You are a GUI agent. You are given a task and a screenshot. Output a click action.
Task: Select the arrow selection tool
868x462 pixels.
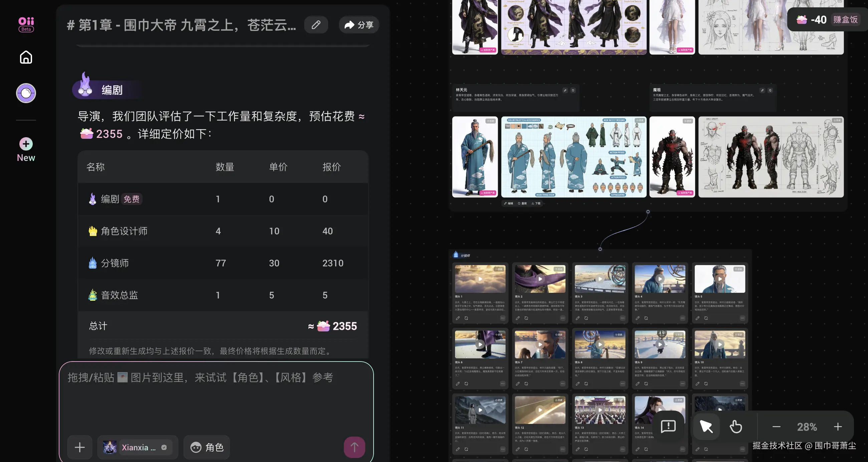pyautogui.click(x=707, y=427)
